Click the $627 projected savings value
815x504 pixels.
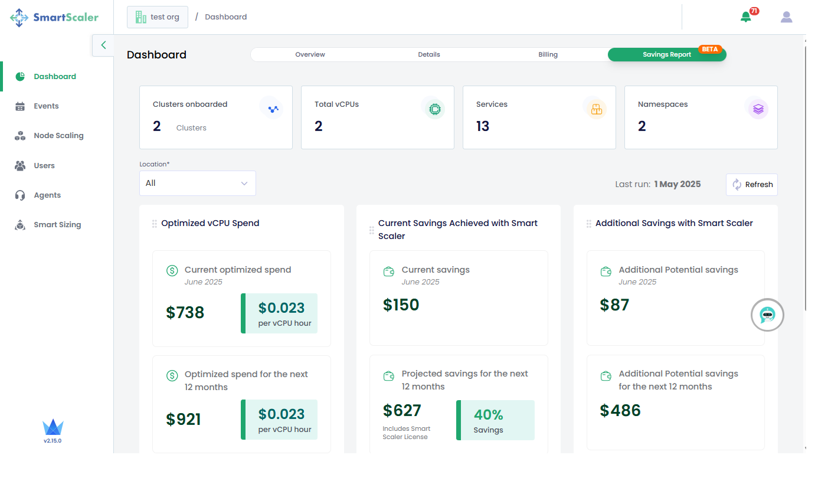pos(402,410)
